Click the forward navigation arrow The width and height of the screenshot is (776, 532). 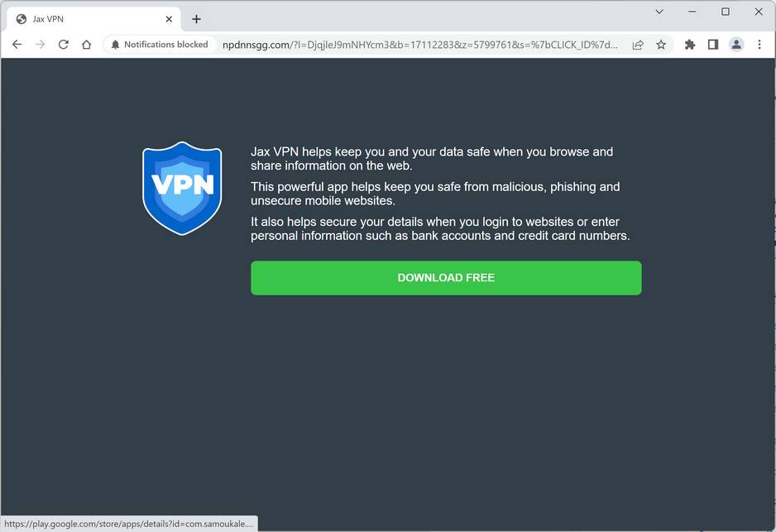click(x=40, y=45)
